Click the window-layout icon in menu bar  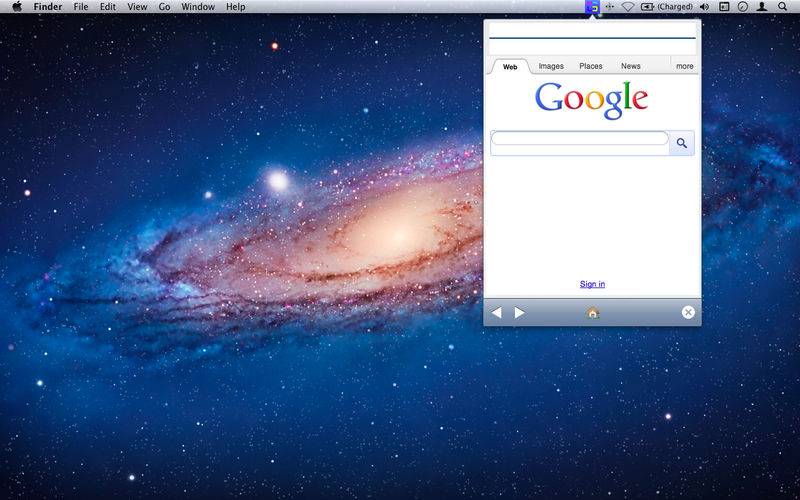(x=724, y=7)
